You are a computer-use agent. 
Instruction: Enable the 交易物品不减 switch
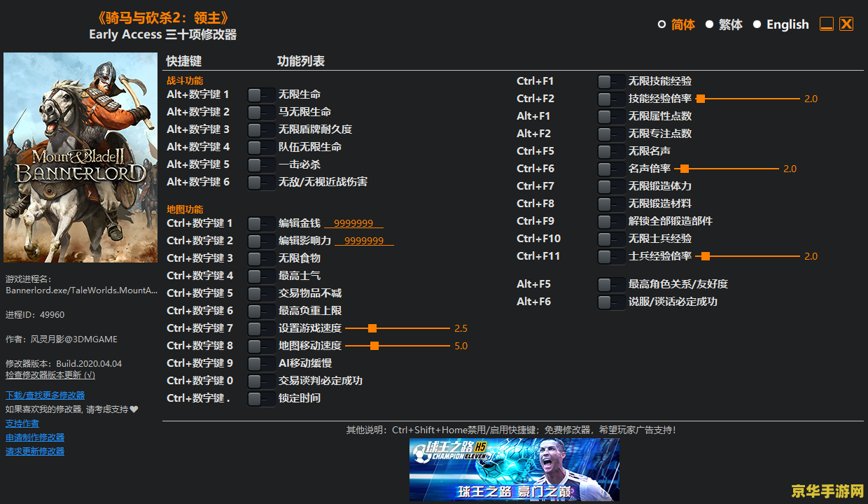tap(261, 293)
